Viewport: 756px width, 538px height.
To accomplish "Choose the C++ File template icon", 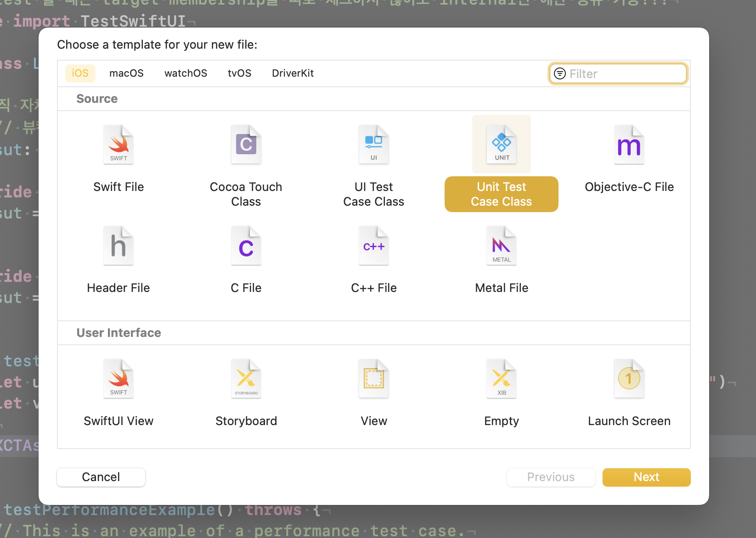I will 374,246.
